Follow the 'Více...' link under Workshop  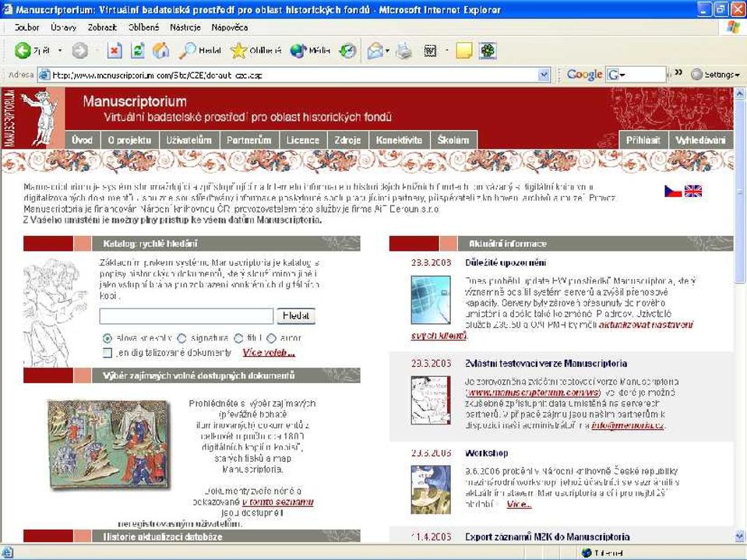(519, 504)
